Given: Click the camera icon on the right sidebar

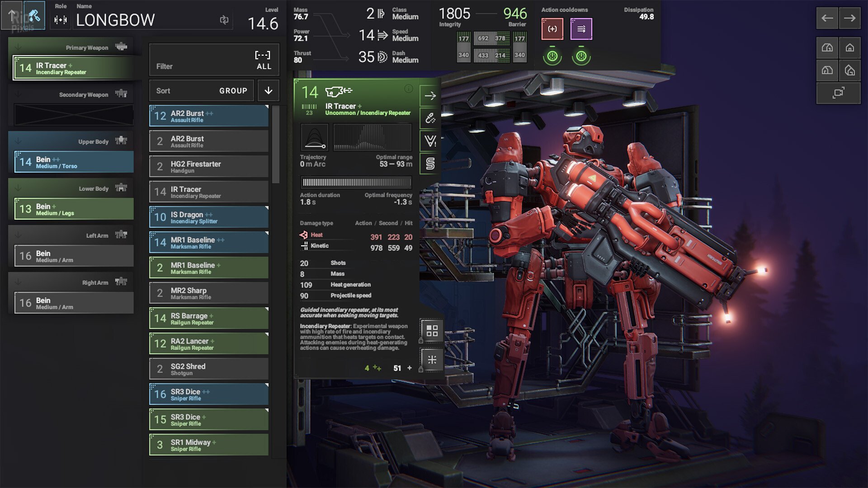Looking at the screenshot, I should pyautogui.click(x=839, y=93).
